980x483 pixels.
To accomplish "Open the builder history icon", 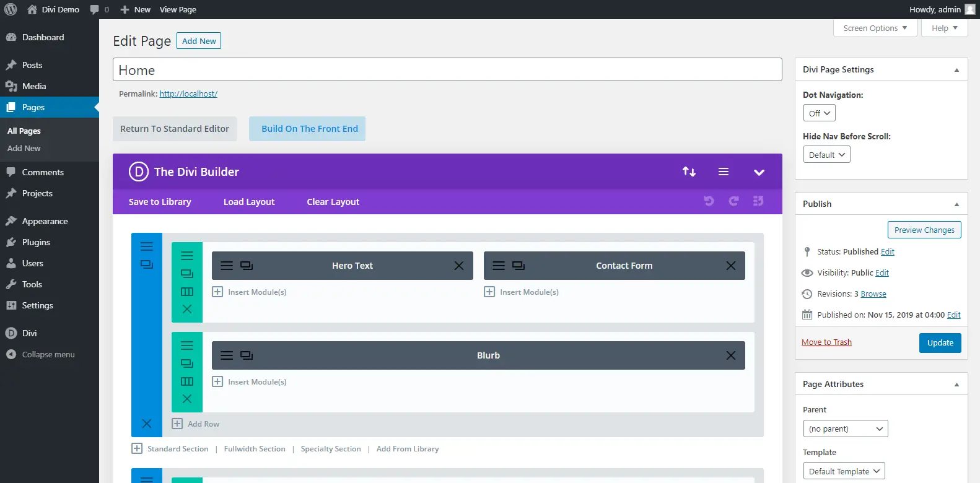I will coord(758,201).
